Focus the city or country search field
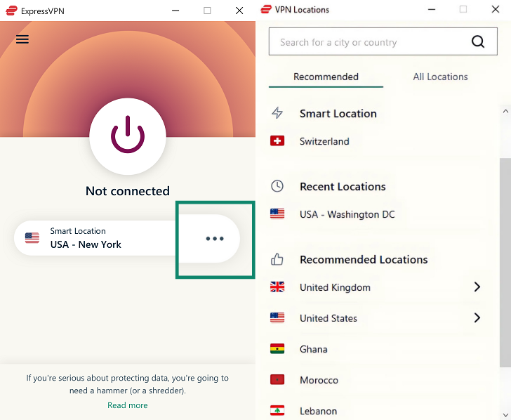The width and height of the screenshot is (511, 420). [369, 42]
